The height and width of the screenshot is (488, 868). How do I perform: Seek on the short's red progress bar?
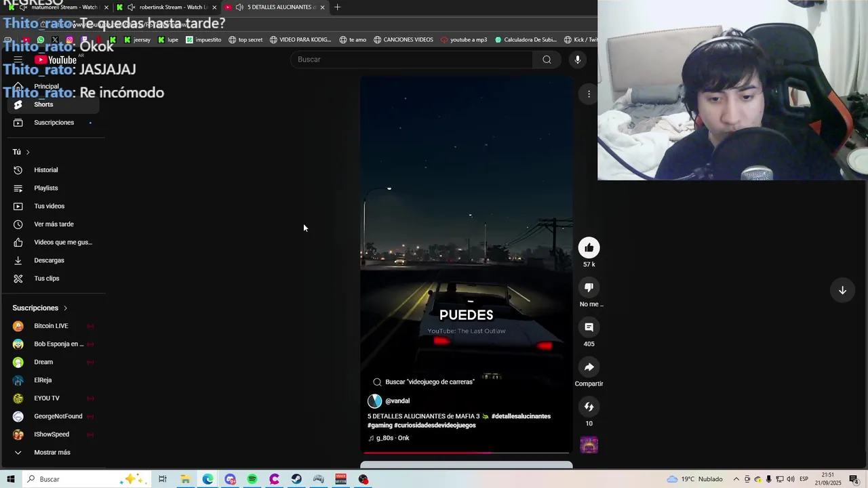[x=466, y=453]
